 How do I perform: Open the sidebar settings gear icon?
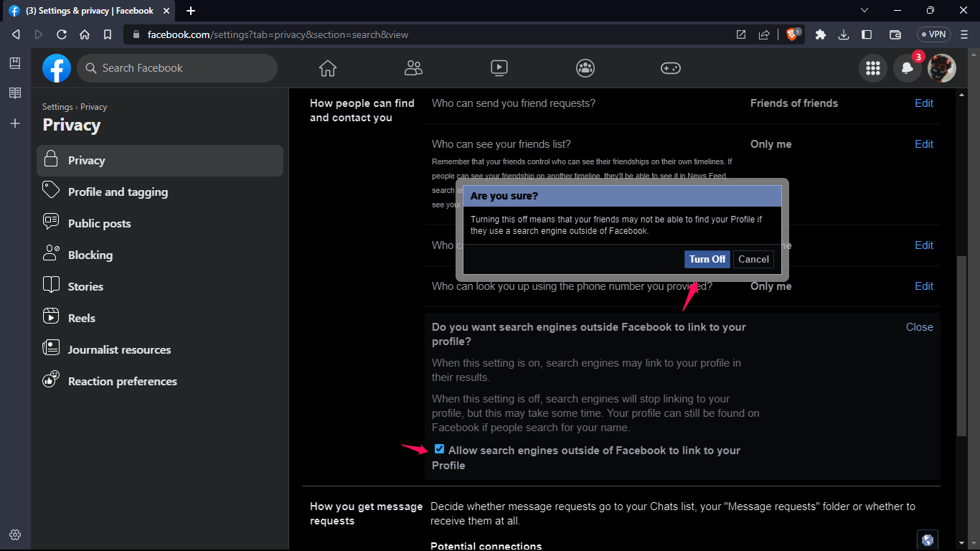tap(15, 534)
